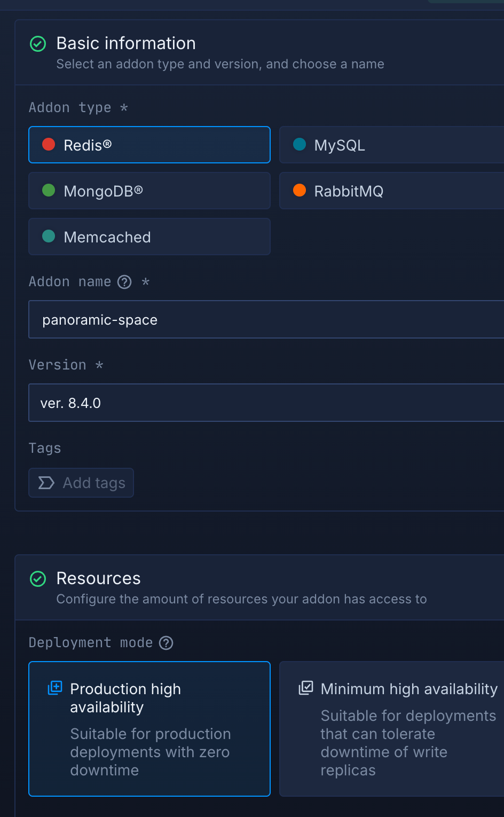The image size is (504, 817).
Task: Choose Minimum high availability deployment mode
Action: point(391,729)
